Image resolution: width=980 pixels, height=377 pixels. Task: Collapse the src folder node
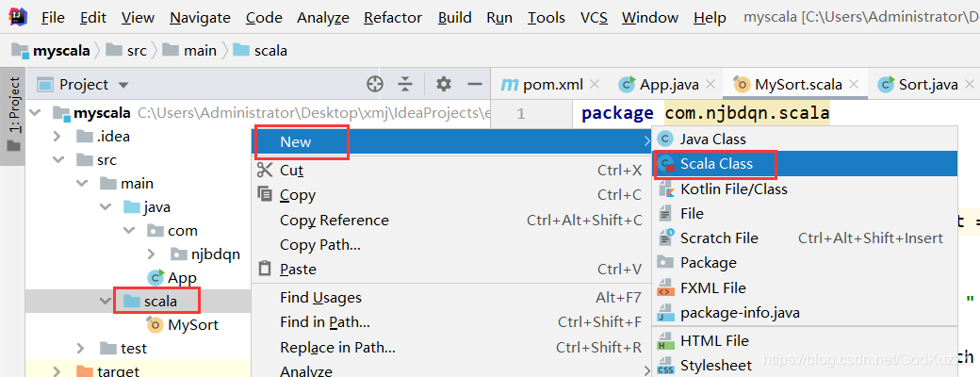click(58, 160)
